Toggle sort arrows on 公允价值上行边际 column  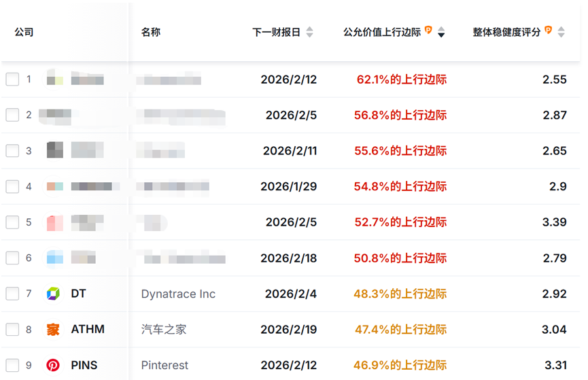[x=441, y=32]
